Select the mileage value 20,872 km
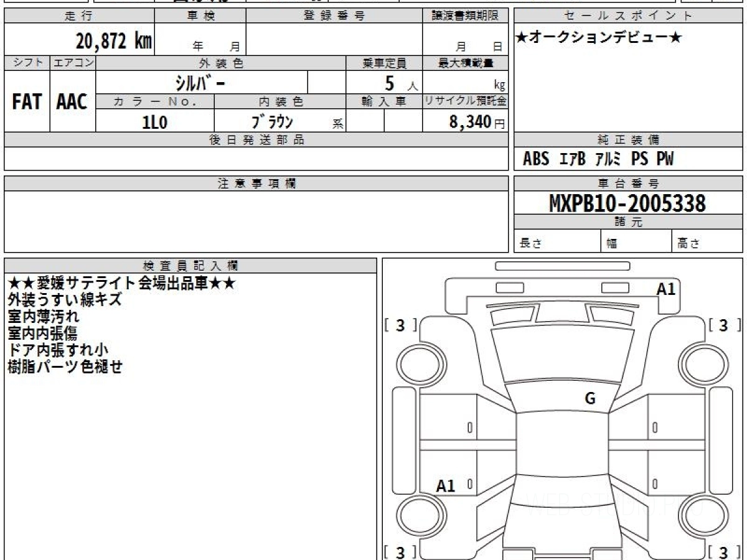The height and width of the screenshot is (560, 747). (114, 41)
